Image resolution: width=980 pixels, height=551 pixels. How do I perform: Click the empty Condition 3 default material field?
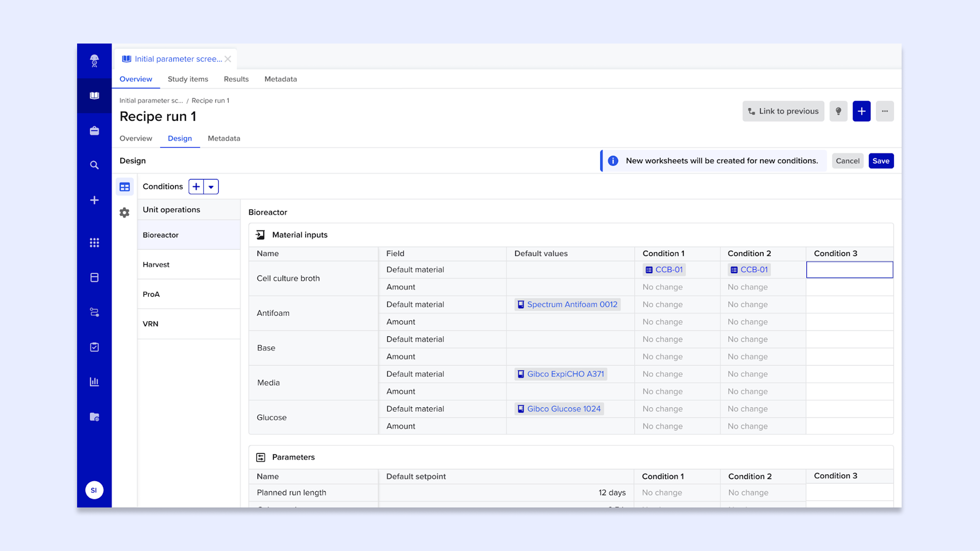(x=849, y=269)
